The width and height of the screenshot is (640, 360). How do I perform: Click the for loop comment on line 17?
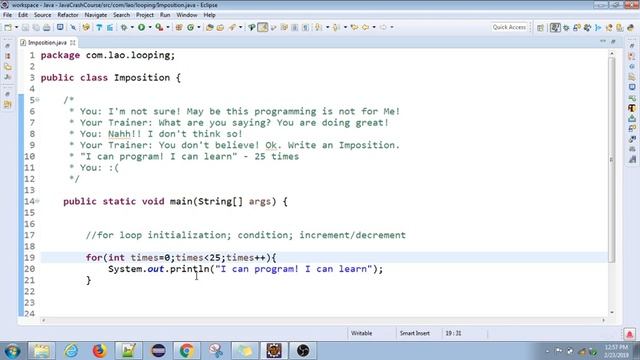(x=246, y=236)
